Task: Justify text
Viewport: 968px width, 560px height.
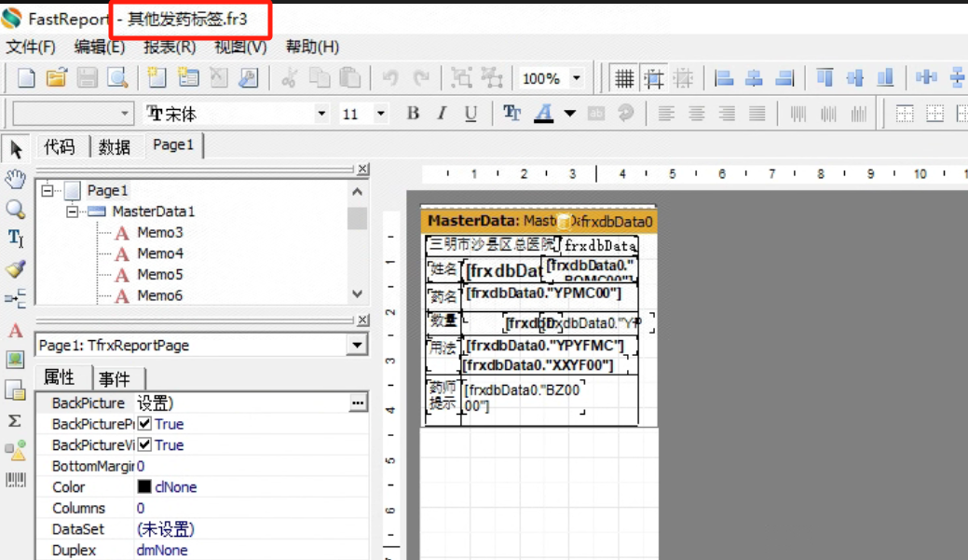Action: click(757, 114)
